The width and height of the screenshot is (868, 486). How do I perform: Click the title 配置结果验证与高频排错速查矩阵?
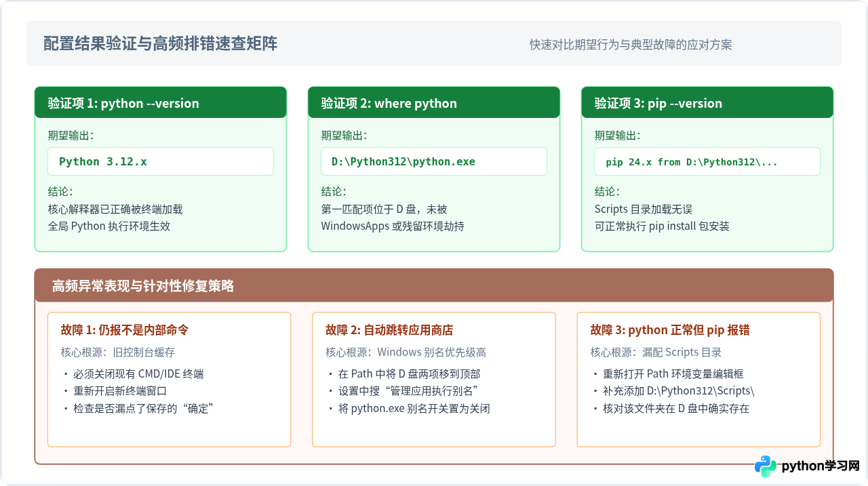[161, 44]
